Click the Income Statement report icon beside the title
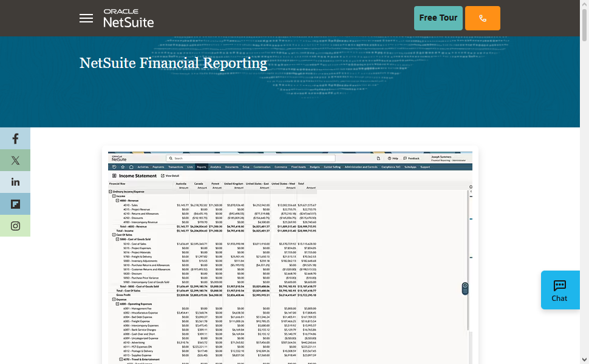Screen dimensions: 589x364 tap(114, 175)
